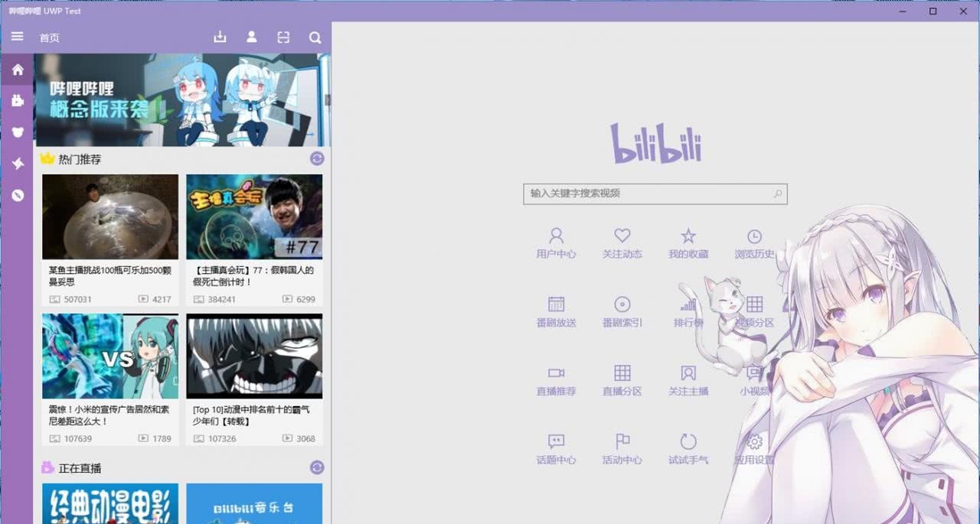Image resolution: width=980 pixels, height=524 pixels.
Task: Open 试试手气 refresh icon
Action: click(x=688, y=449)
